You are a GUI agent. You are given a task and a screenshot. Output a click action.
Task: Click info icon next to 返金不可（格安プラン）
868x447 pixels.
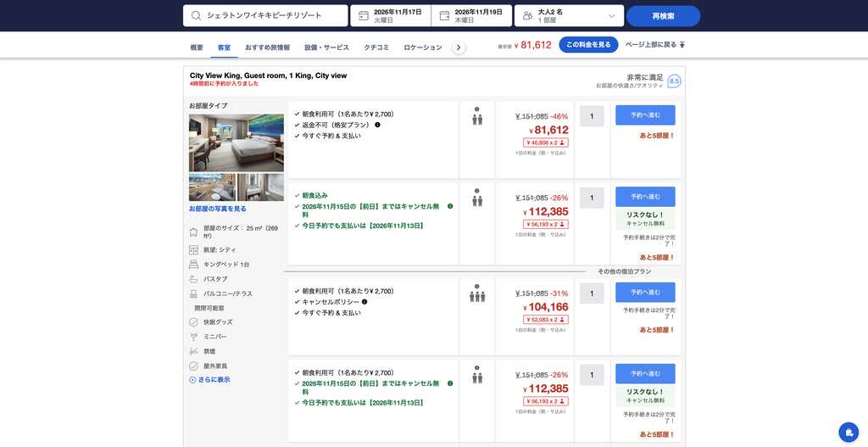point(377,125)
